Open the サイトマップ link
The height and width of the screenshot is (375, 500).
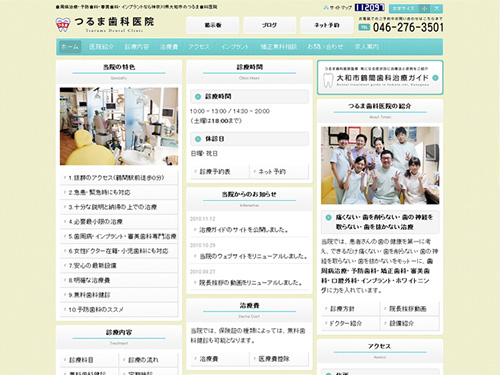pyautogui.click(x=340, y=8)
